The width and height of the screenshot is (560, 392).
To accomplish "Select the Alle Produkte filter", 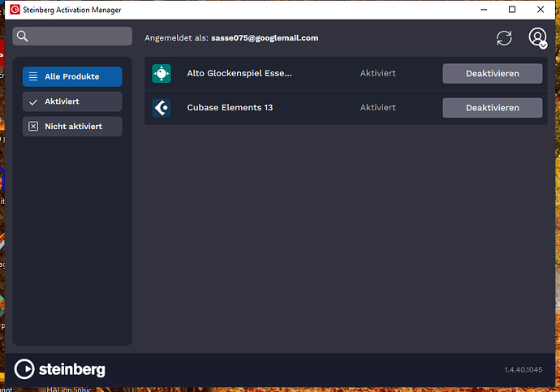I will 72,76.
